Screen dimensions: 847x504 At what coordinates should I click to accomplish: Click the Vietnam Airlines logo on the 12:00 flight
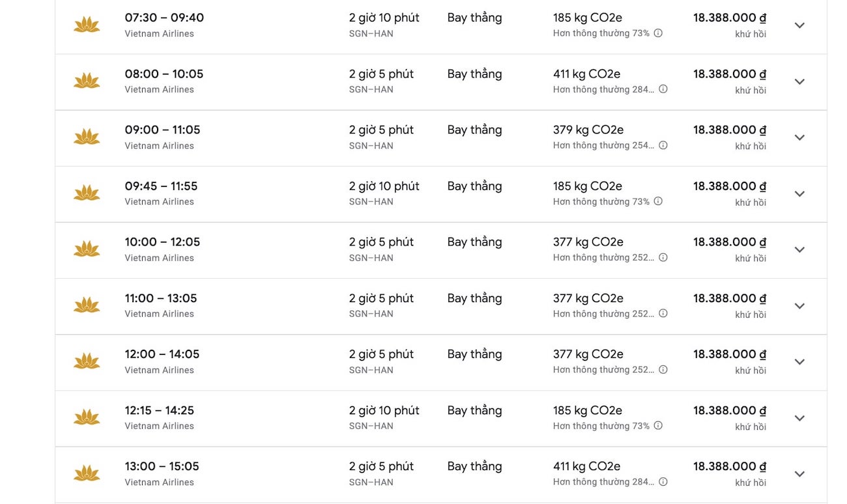coord(87,361)
